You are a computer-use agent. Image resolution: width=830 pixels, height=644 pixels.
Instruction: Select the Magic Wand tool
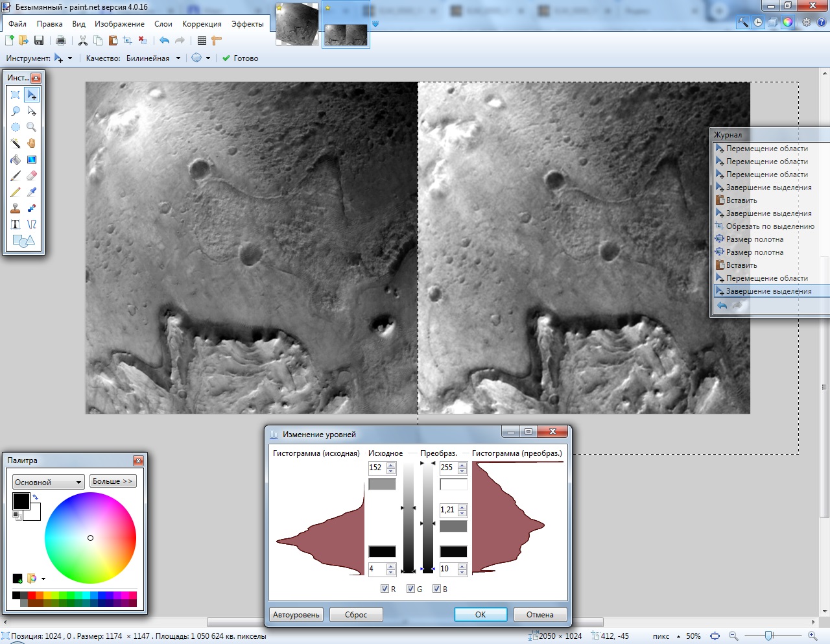[x=16, y=143]
